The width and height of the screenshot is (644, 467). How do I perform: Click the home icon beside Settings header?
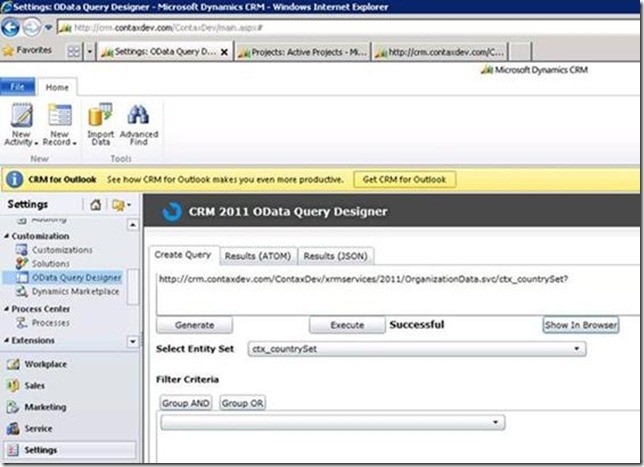pyautogui.click(x=96, y=205)
